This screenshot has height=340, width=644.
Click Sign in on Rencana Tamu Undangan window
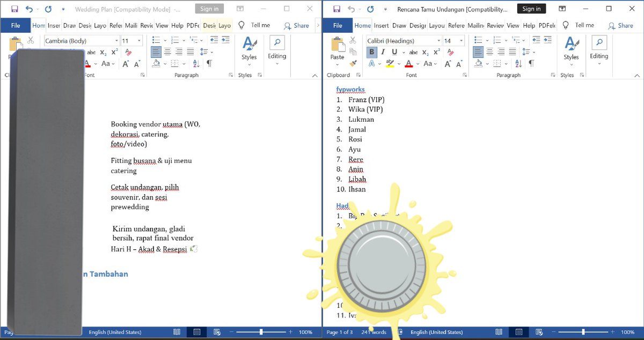[531, 9]
